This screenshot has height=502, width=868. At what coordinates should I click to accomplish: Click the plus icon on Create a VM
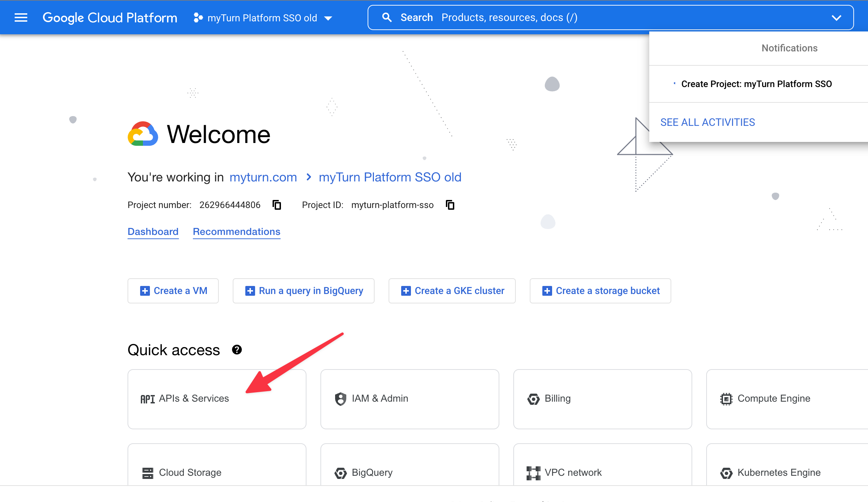pyautogui.click(x=145, y=291)
